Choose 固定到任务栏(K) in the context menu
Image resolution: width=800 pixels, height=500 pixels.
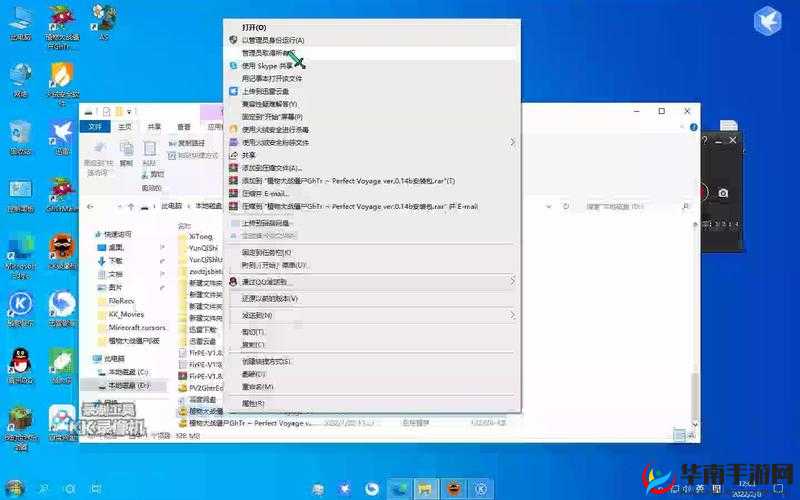(x=266, y=252)
